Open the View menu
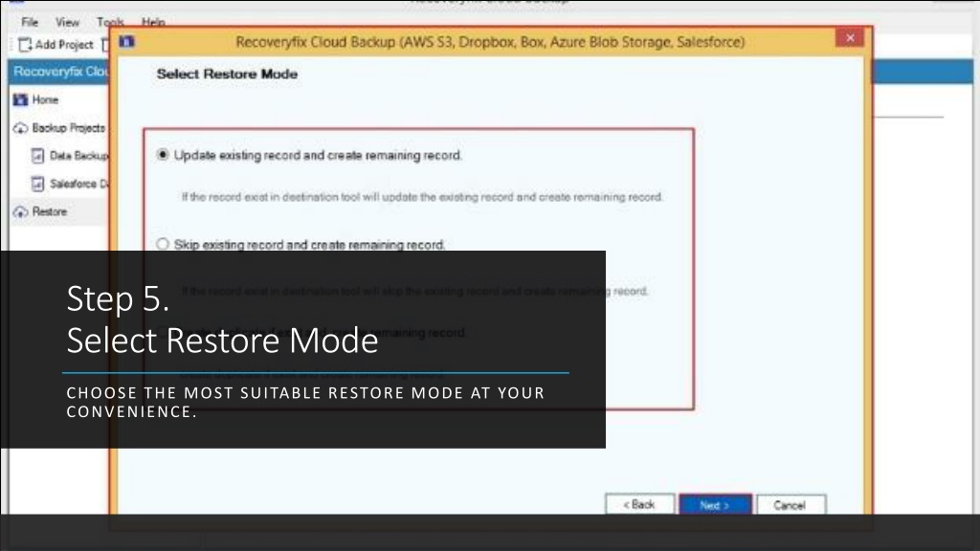Image resolution: width=980 pixels, height=551 pixels. pos(67,22)
